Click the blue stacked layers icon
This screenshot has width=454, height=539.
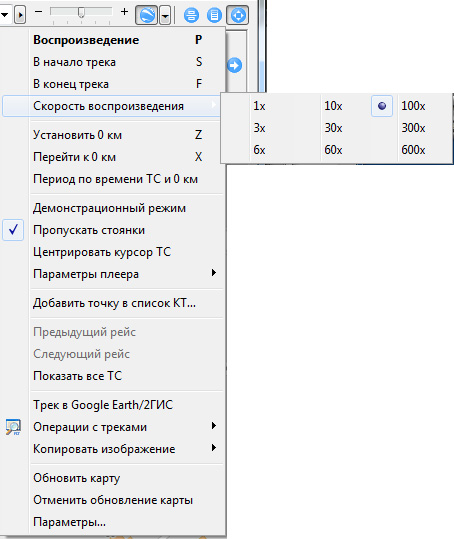click(x=191, y=15)
